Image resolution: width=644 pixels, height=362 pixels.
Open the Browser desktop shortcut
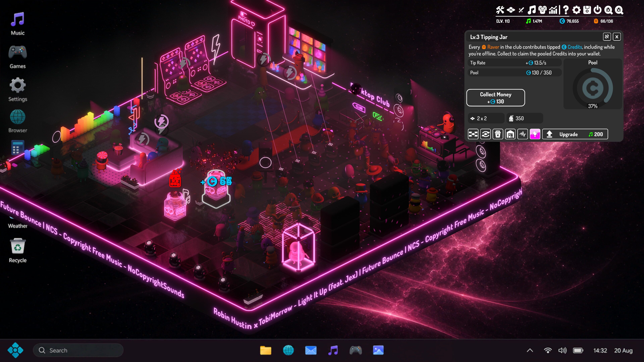click(17, 121)
